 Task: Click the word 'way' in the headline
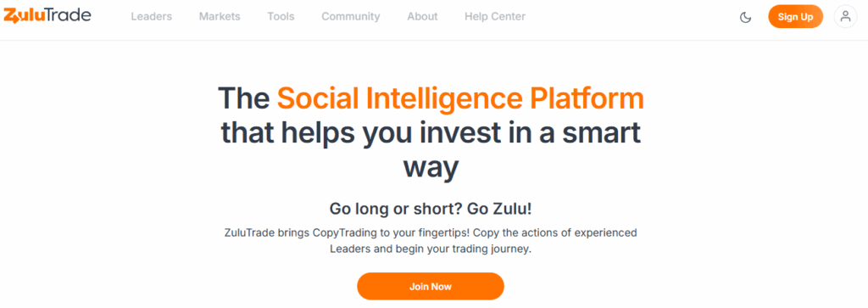(431, 169)
